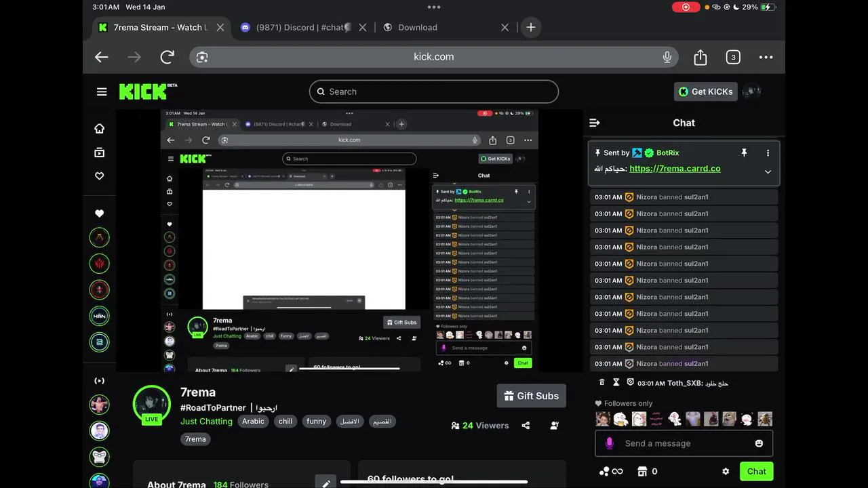This screenshot has width=868, height=488.
Task: Click the first Nizora banned sul2an1 message
Action: click(x=684, y=197)
